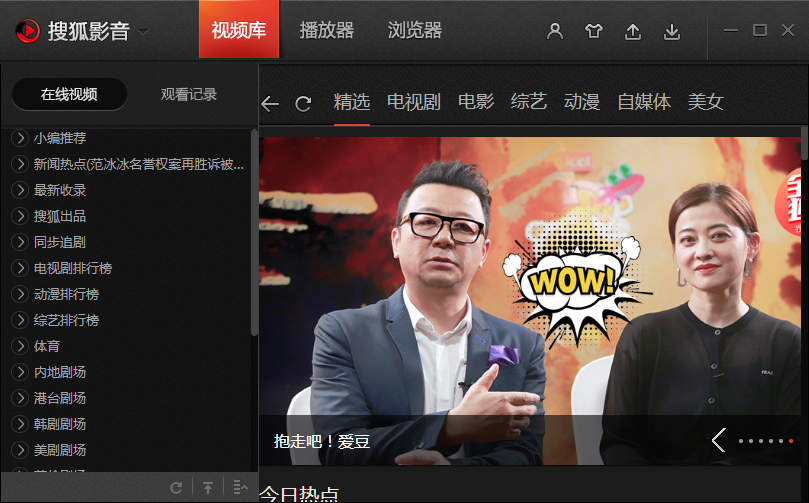Switch to the 播放器 tab
Viewport: 809px width, 503px height.
tap(327, 30)
